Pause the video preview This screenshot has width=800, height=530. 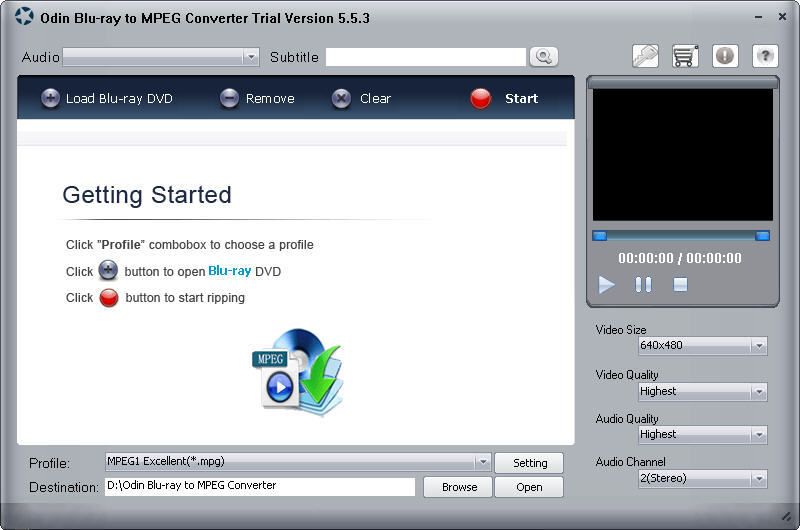(x=643, y=285)
